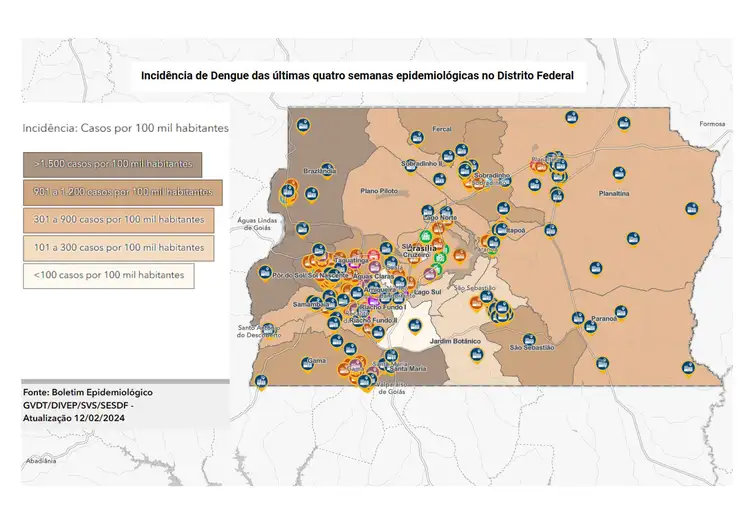This screenshot has height=513, width=754.
Task: Select the '>1.500 casos' legend swatch
Action: point(114,163)
